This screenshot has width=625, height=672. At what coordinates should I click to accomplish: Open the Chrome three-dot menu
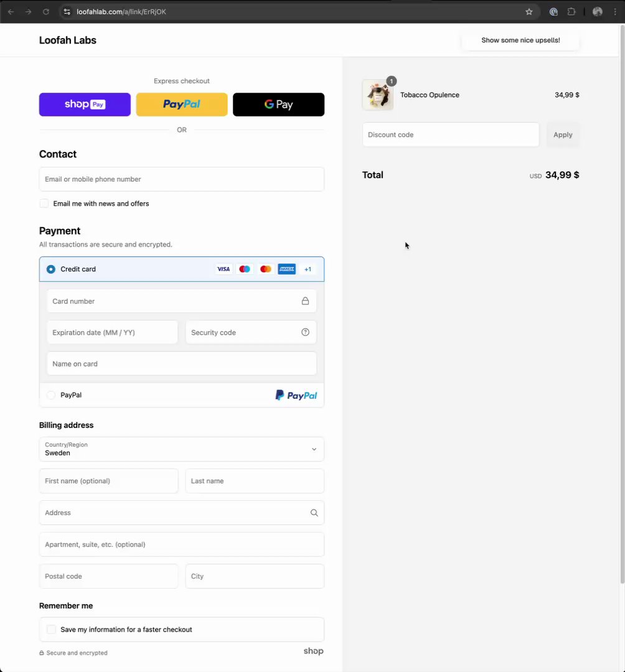615,12
